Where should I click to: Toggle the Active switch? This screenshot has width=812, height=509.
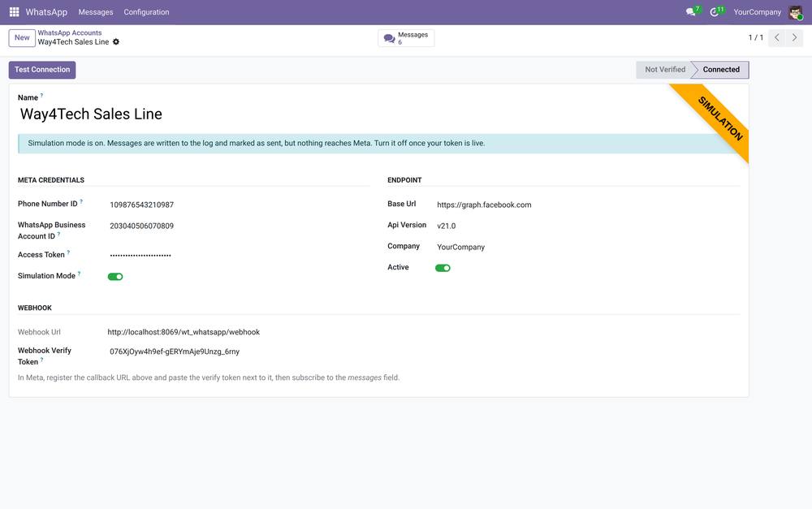[443, 268]
